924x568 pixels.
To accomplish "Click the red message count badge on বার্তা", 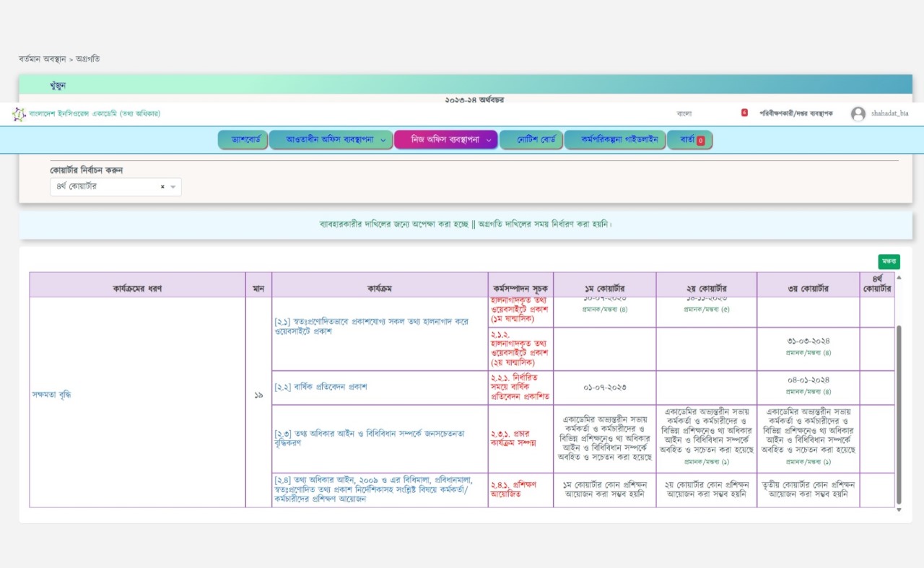I will pos(700,141).
